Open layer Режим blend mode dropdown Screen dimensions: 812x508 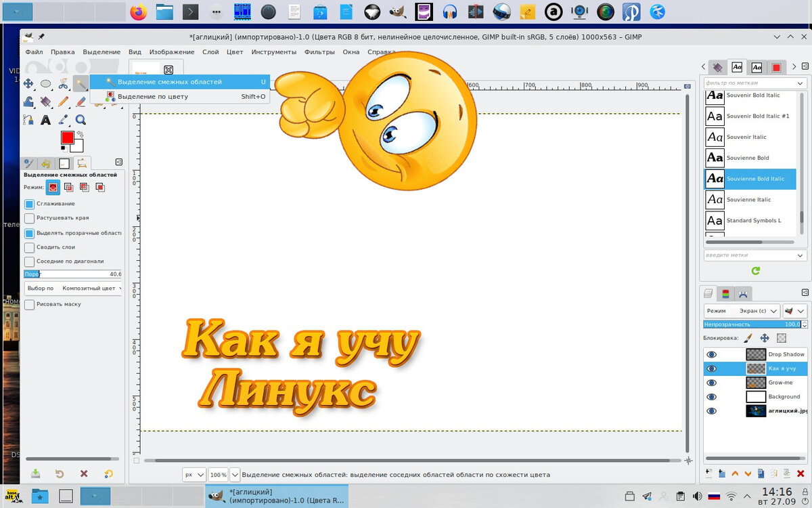(742, 311)
